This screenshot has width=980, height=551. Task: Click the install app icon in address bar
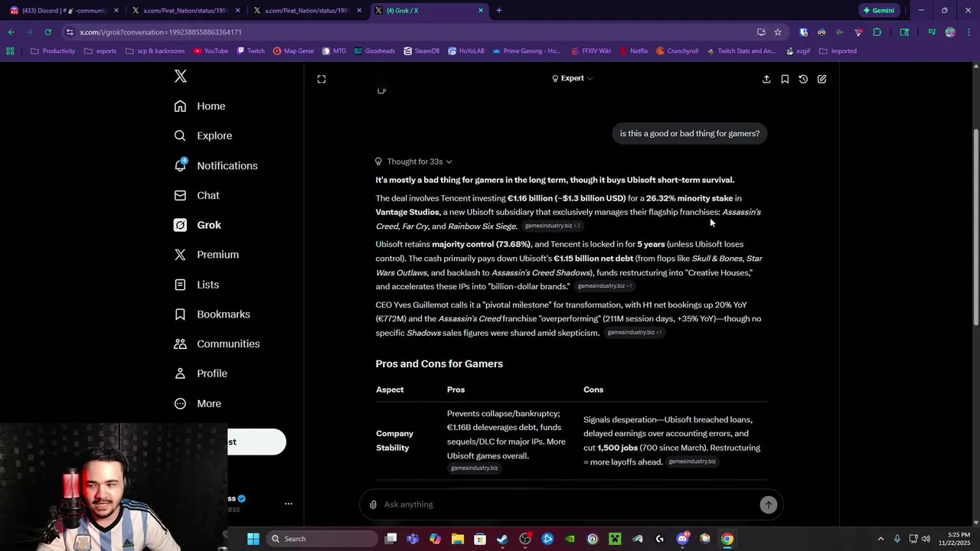(x=761, y=32)
